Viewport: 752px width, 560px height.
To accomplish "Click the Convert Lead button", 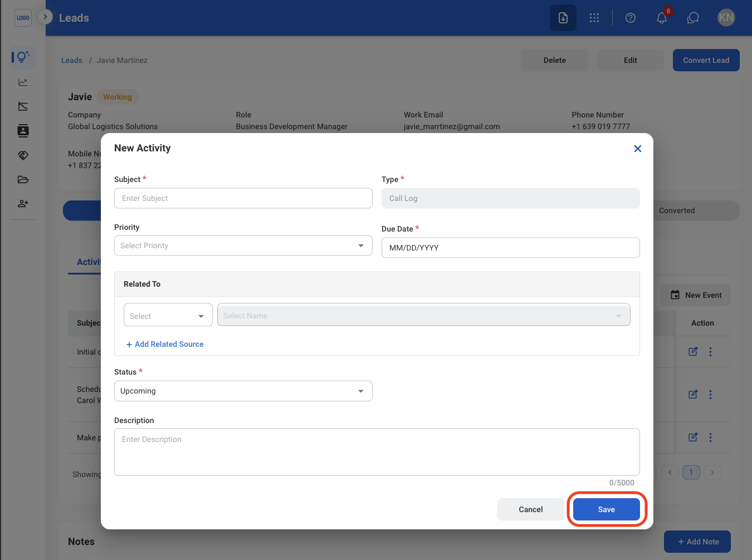I will point(706,60).
